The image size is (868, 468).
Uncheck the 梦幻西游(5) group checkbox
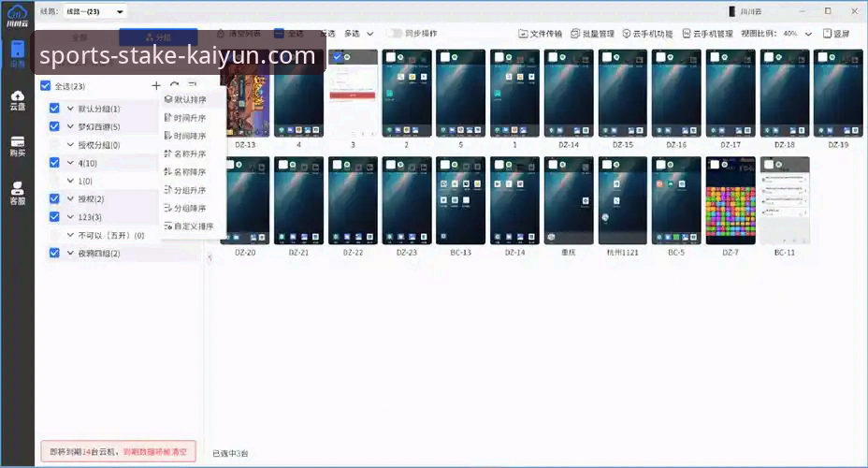coord(54,126)
